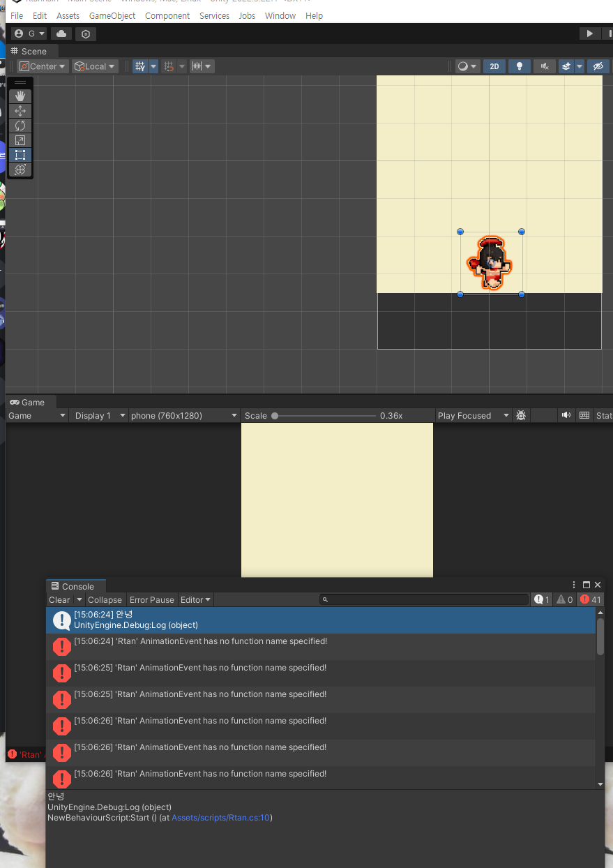Toggle Collapse in the Console

click(105, 599)
